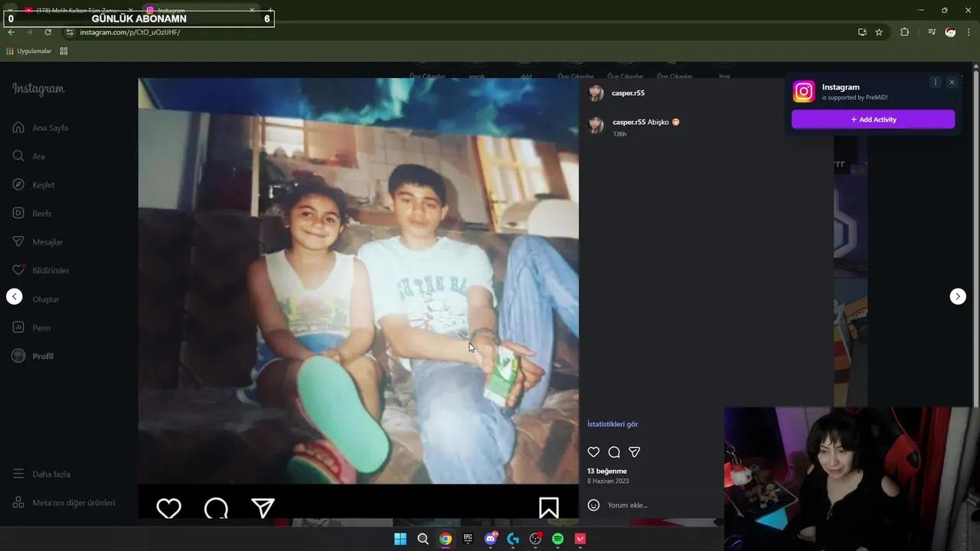Click casper.r55 avatar beside caption

(596, 126)
